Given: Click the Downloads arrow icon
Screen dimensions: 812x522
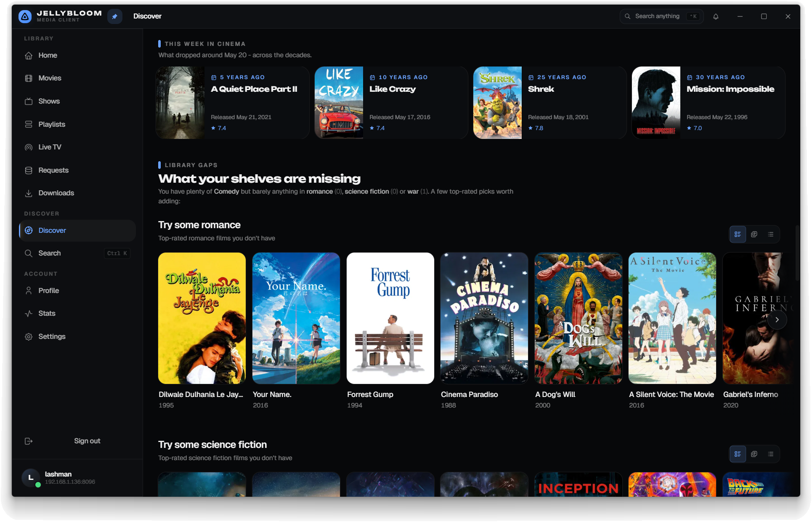Looking at the screenshot, I should (29, 193).
